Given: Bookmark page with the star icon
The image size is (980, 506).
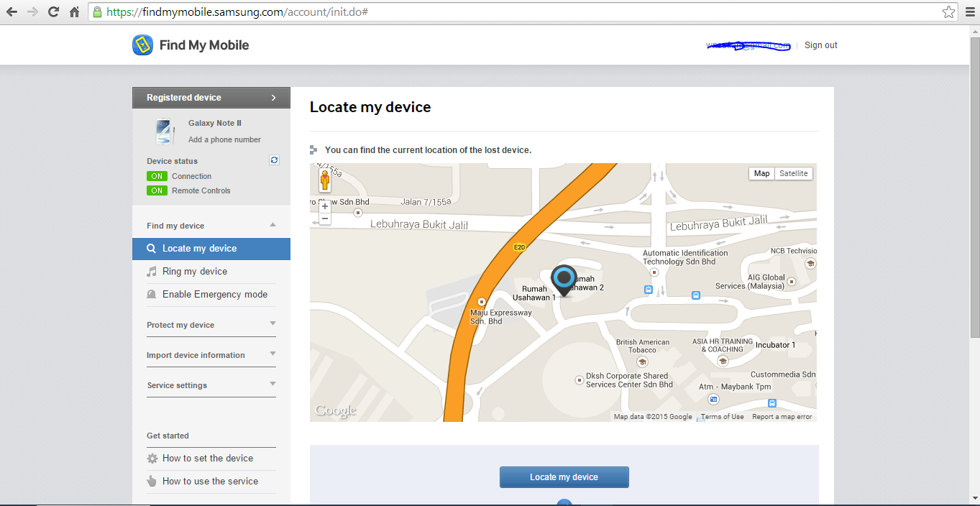Looking at the screenshot, I should point(948,12).
